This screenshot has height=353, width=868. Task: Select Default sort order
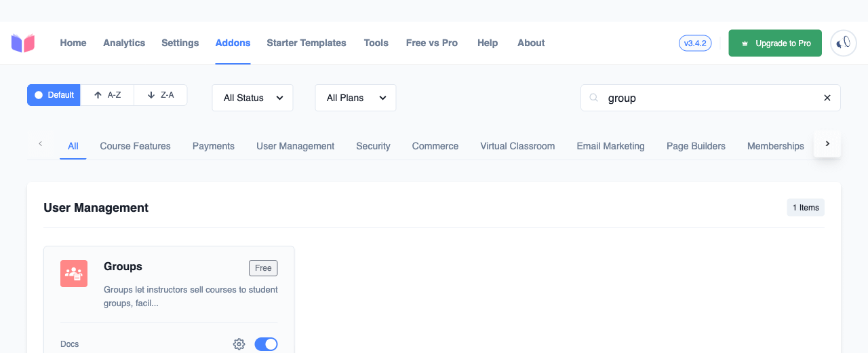[54, 95]
